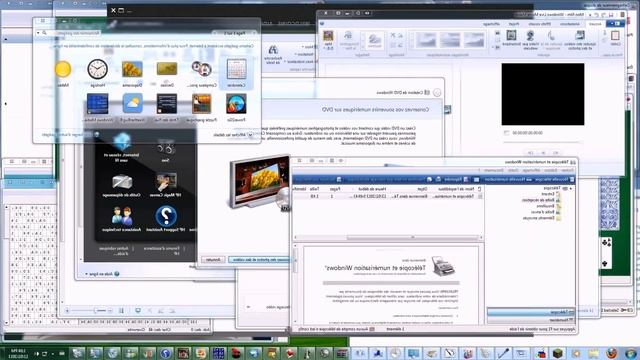
Task: Open the Windows Start orb
Action: pyautogui.click(x=631, y=353)
